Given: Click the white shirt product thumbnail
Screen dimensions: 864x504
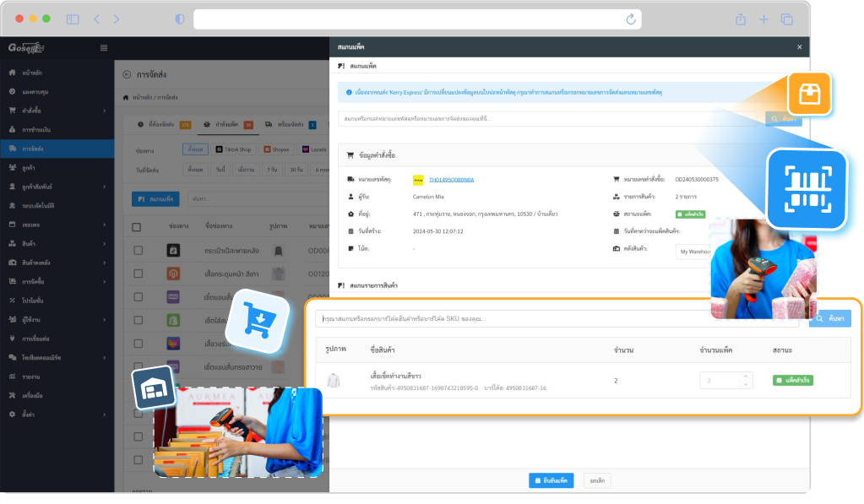Looking at the screenshot, I should (334, 381).
